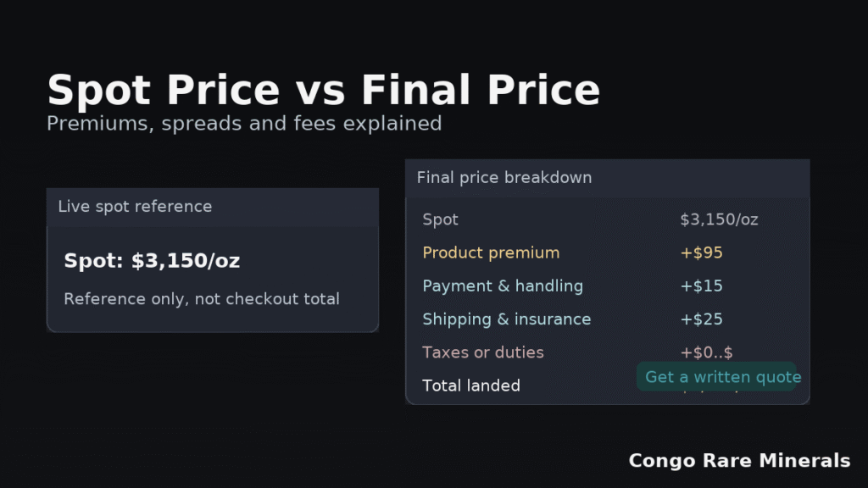This screenshot has height=488, width=868.
Task: Click the +$95 premium amount
Action: point(701,252)
